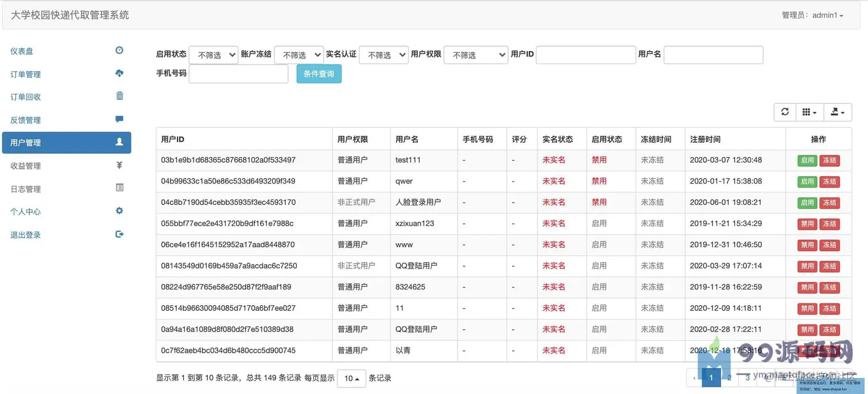The image size is (868, 394).
Task: Click 冻结 button for 2020-02-28 registered row
Action: pyautogui.click(x=830, y=330)
